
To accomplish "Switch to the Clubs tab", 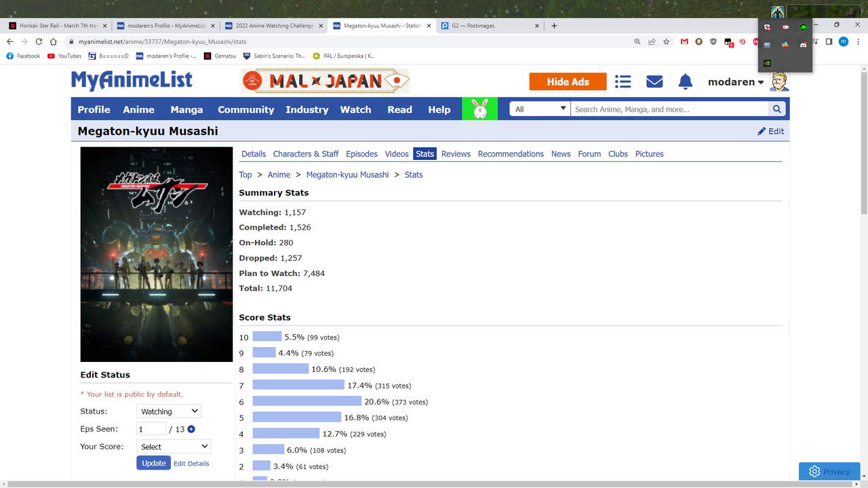I will tap(618, 154).
